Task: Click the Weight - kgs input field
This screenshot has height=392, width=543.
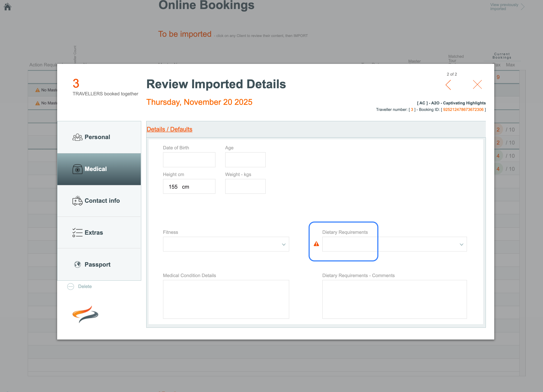Action: [x=245, y=186]
